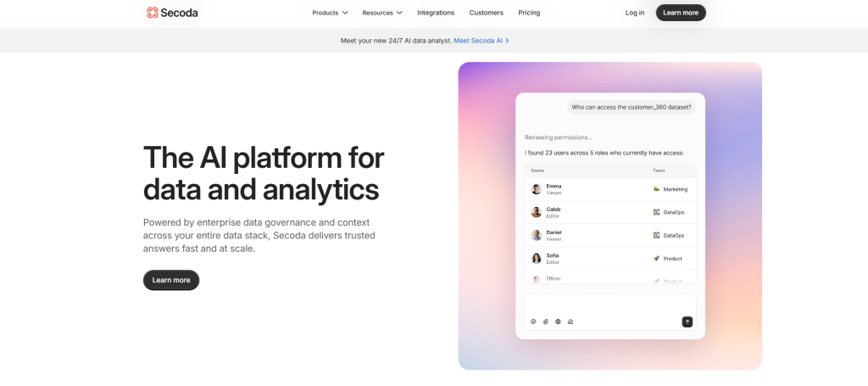Click the Secoda logo icon
The height and width of the screenshot is (386, 868).
153,13
